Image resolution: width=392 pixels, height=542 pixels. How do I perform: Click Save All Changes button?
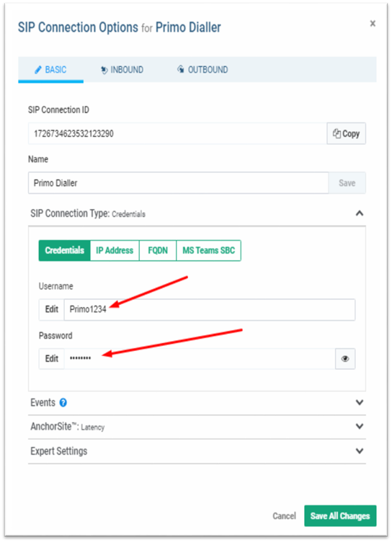click(340, 516)
